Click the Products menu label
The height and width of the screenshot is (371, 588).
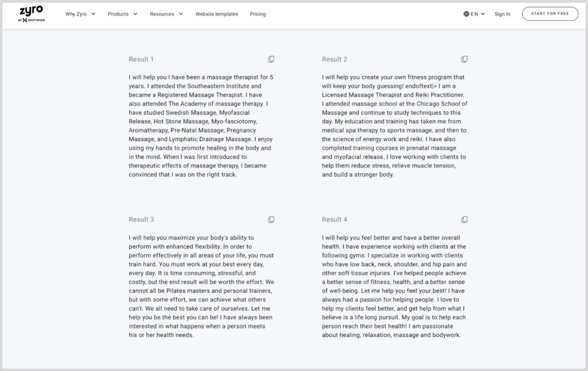pyautogui.click(x=118, y=14)
